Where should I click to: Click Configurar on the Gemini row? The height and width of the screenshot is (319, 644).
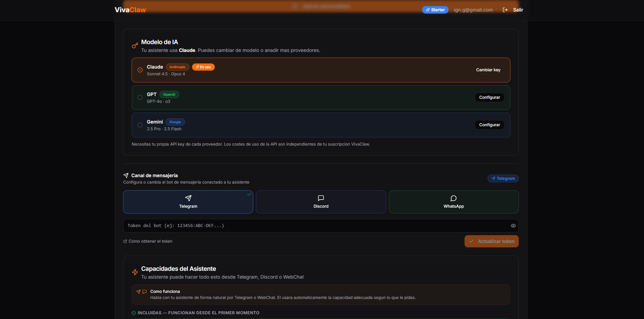point(489,125)
